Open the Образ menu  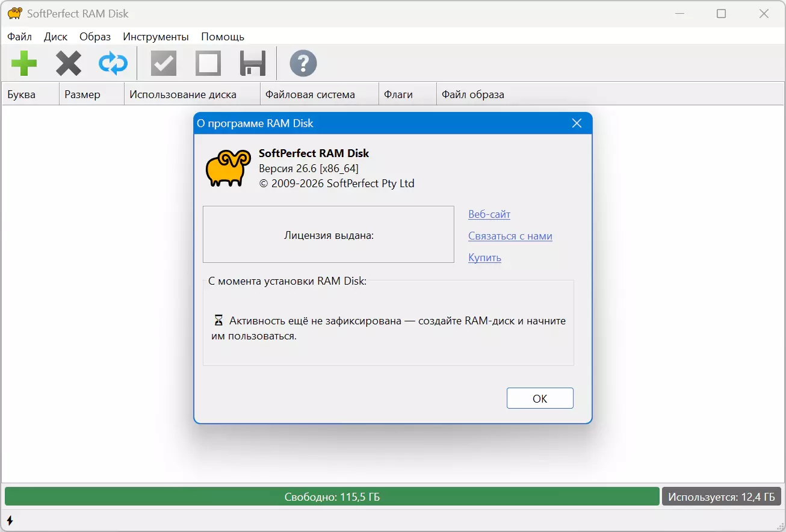[x=95, y=37]
